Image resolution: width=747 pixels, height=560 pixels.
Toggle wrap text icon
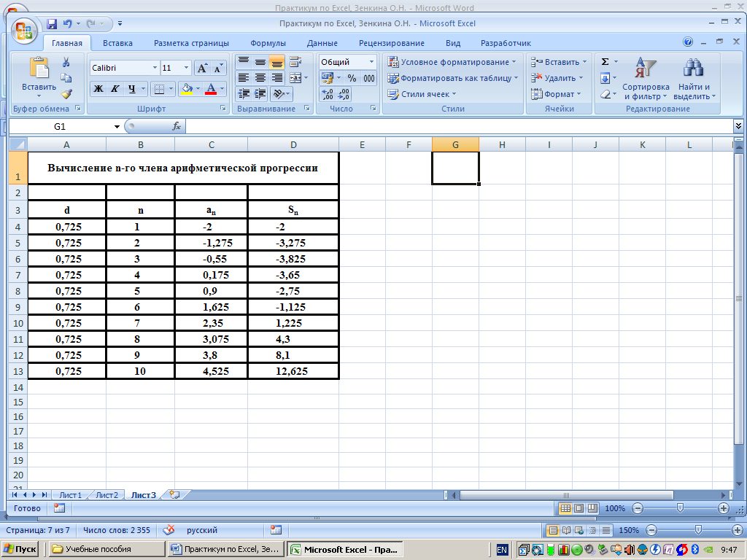pyautogui.click(x=296, y=62)
